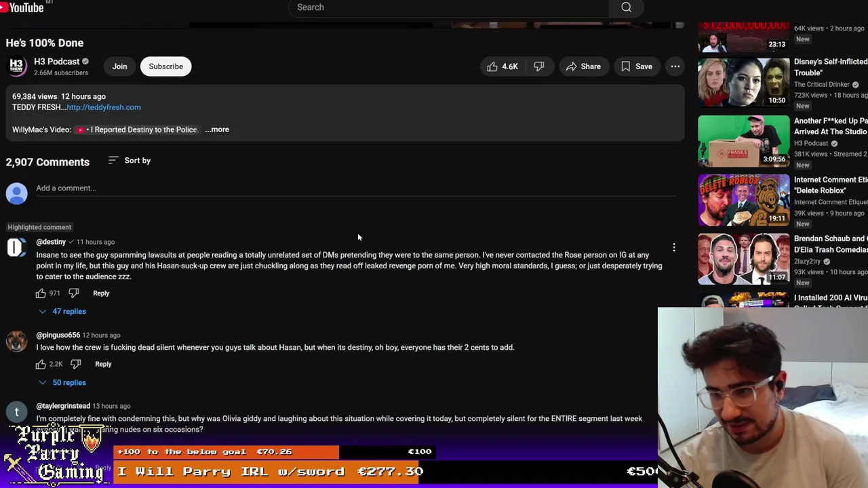This screenshot has width=868, height=488.
Task: Open the Disney's Self-Inflicted Trouble thumbnail
Action: (x=744, y=82)
